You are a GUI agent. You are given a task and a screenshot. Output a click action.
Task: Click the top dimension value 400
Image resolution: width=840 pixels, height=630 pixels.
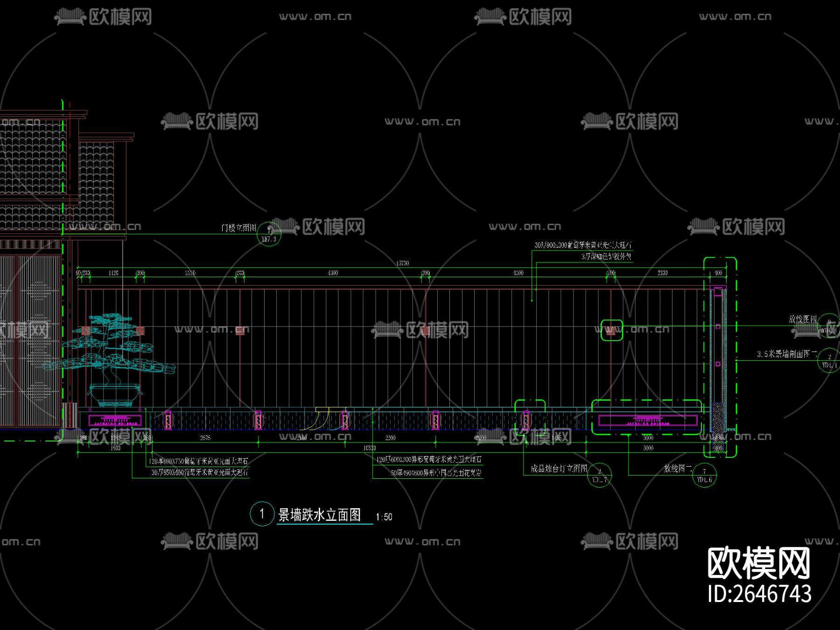tap(719, 273)
